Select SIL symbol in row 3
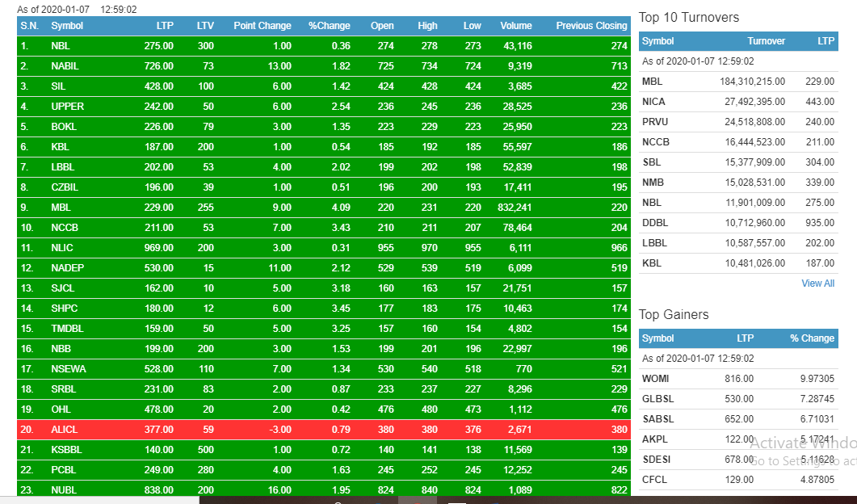857x504 pixels. (58, 86)
